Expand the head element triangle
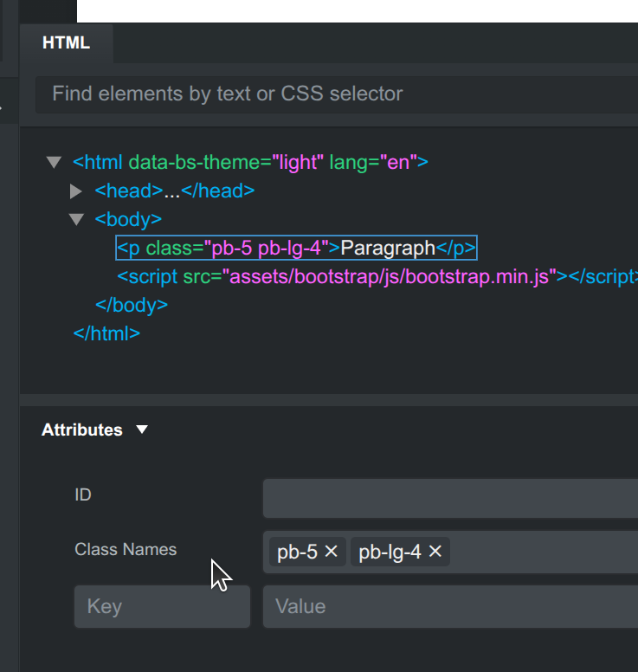 [x=76, y=191]
